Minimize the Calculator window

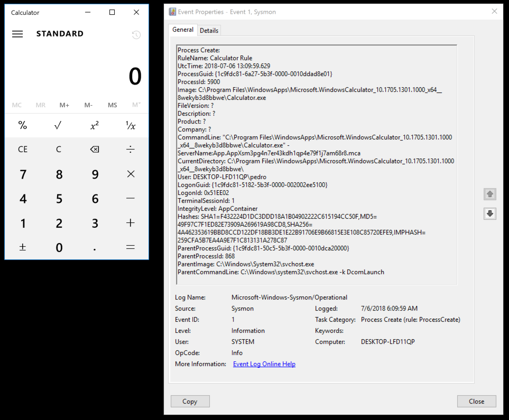click(x=88, y=12)
